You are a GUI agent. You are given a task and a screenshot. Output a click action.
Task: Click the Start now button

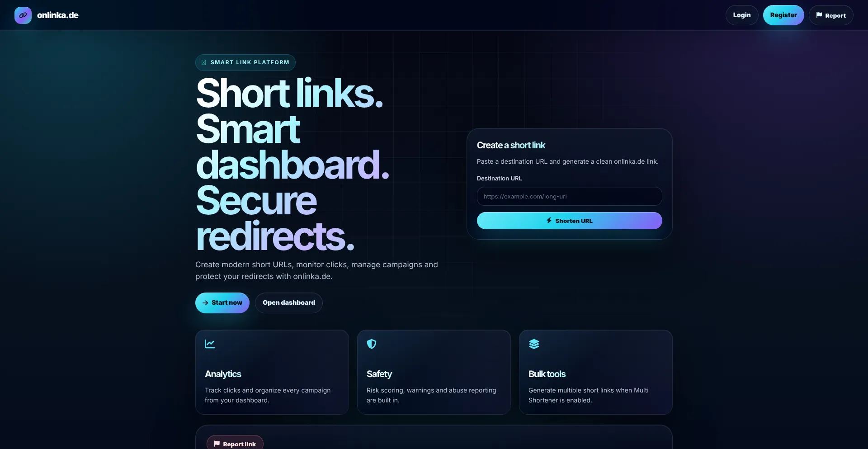tap(222, 303)
